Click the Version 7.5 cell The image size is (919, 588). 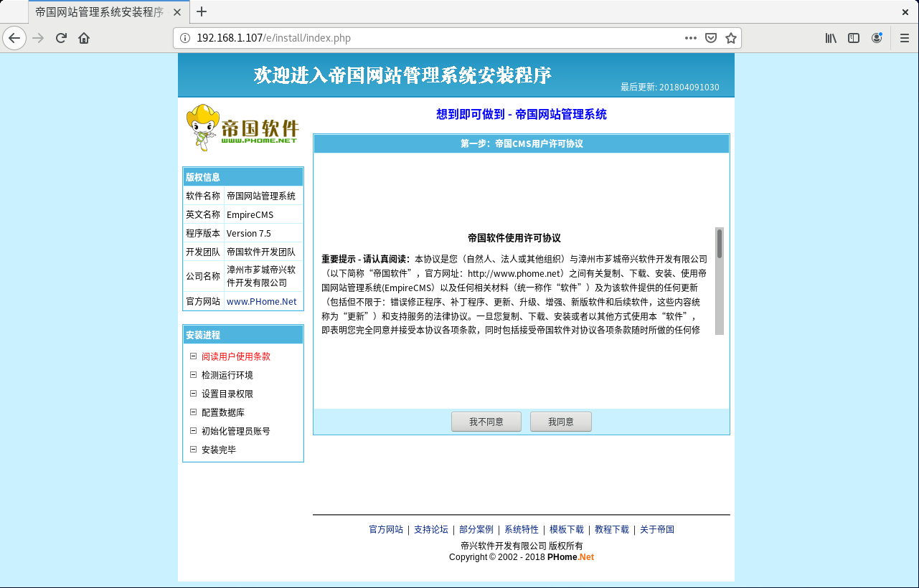pos(263,233)
